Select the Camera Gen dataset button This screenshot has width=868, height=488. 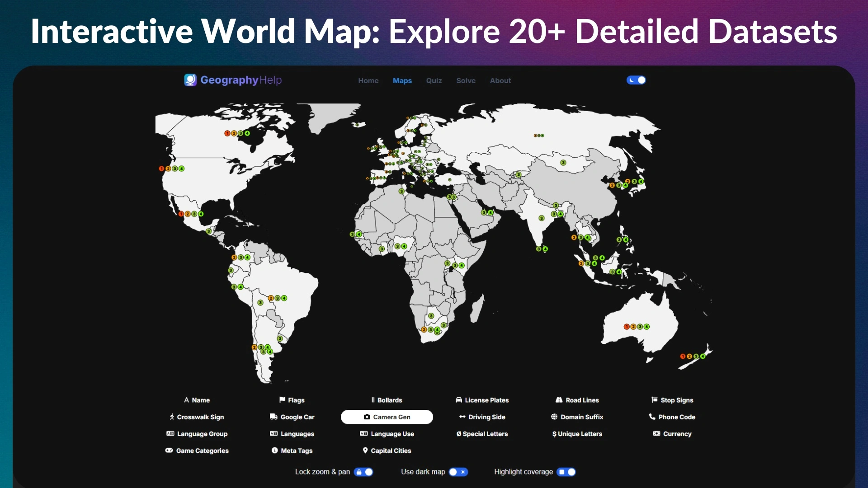pos(387,417)
